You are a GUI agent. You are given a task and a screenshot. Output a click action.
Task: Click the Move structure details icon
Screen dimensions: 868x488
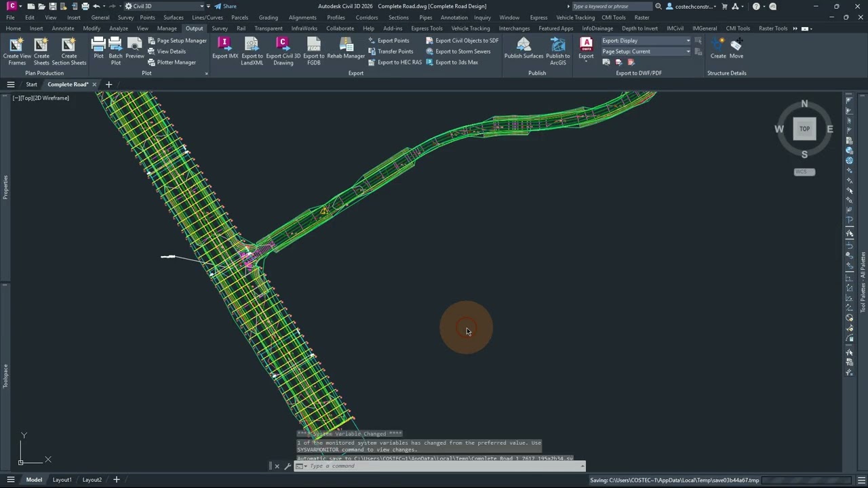pos(736,45)
